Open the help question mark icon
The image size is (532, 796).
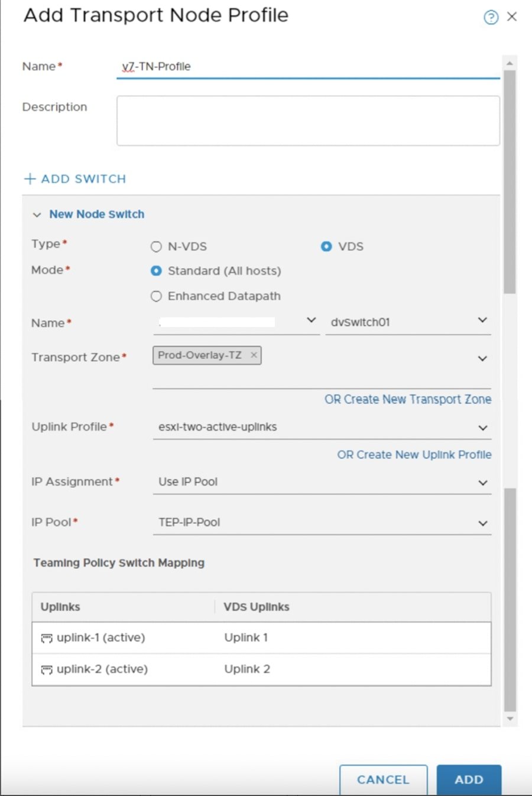(491, 17)
